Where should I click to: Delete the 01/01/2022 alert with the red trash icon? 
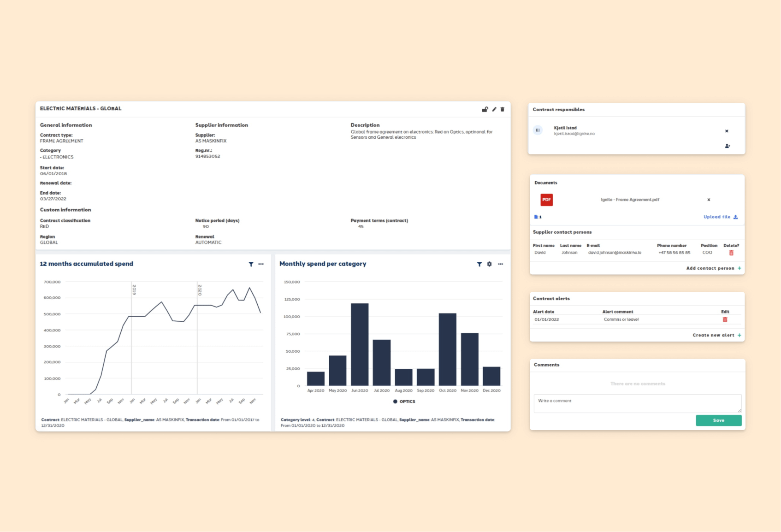click(x=725, y=319)
